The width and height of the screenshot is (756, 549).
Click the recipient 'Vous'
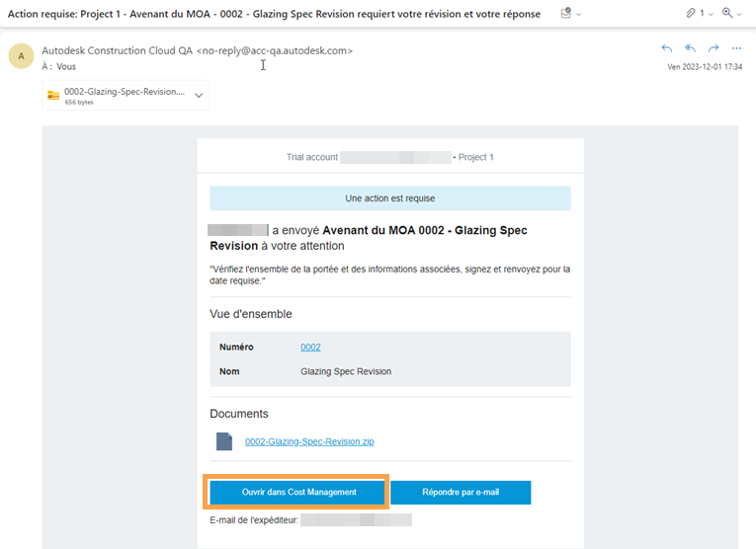[66, 66]
